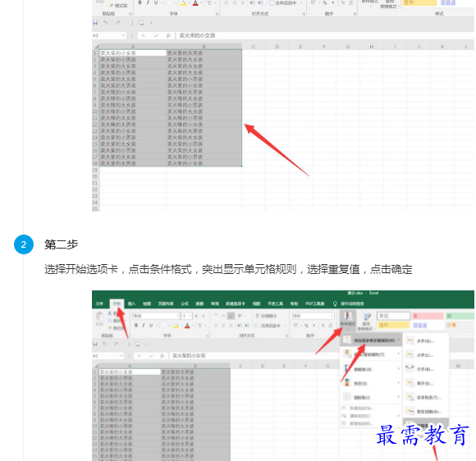The width and height of the screenshot is (476, 461).
Task: Click Bold icon in lower Excel ribbon
Action: coord(136,326)
